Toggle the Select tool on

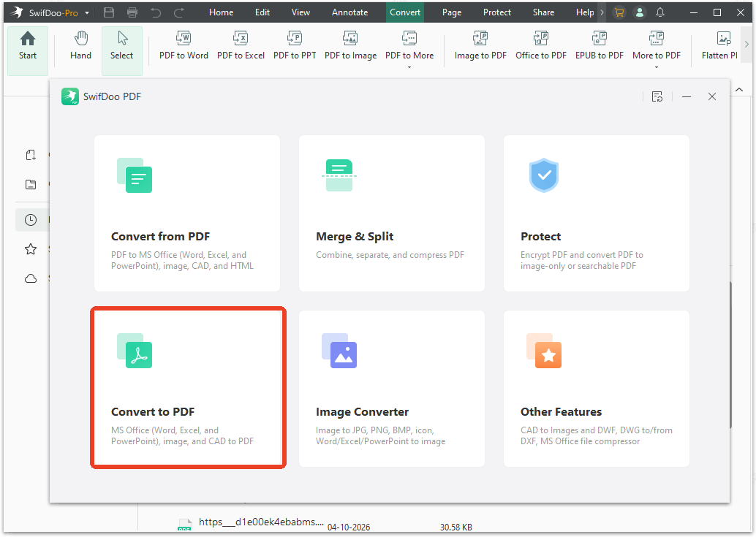121,47
